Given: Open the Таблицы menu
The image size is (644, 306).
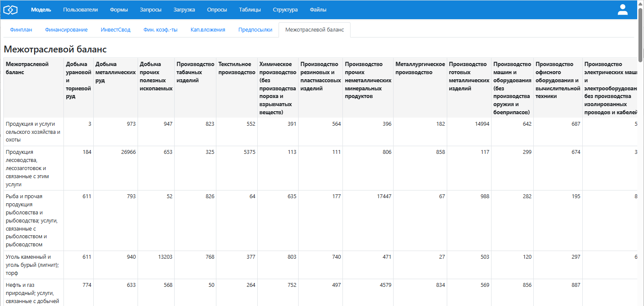Looking at the screenshot, I should coord(250,10).
